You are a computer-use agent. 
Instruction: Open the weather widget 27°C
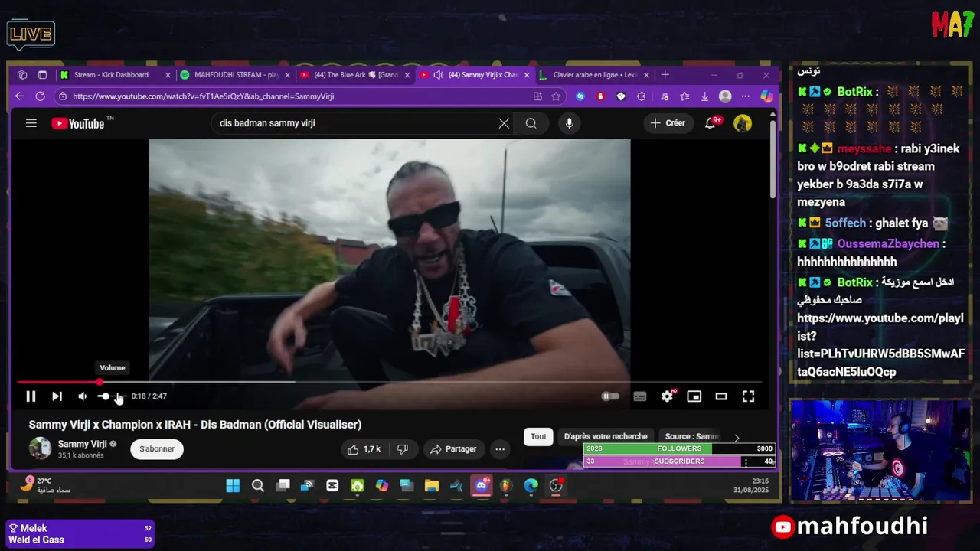click(x=46, y=485)
